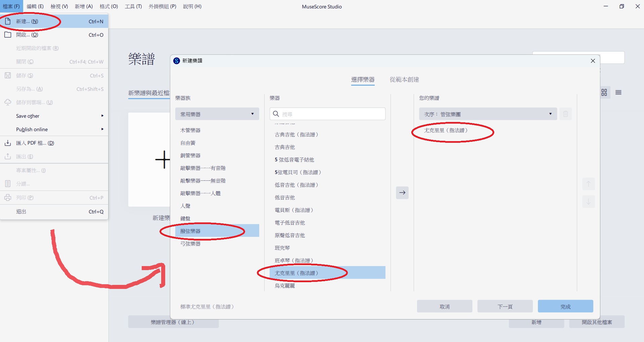Image resolution: width=644 pixels, height=342 pixels.
Task: Expand the 常用樂器 instrument family dropdown
Action: 217,114
